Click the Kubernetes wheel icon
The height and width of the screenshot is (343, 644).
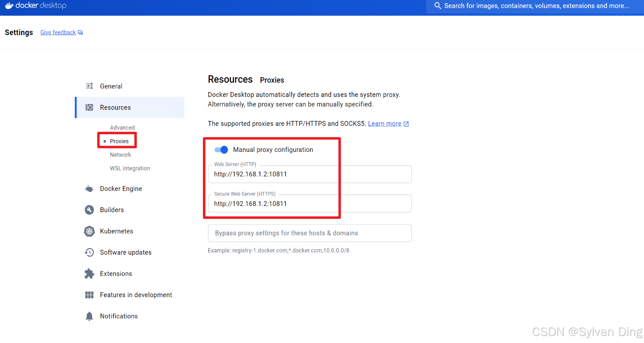click(x=89, y=231)
